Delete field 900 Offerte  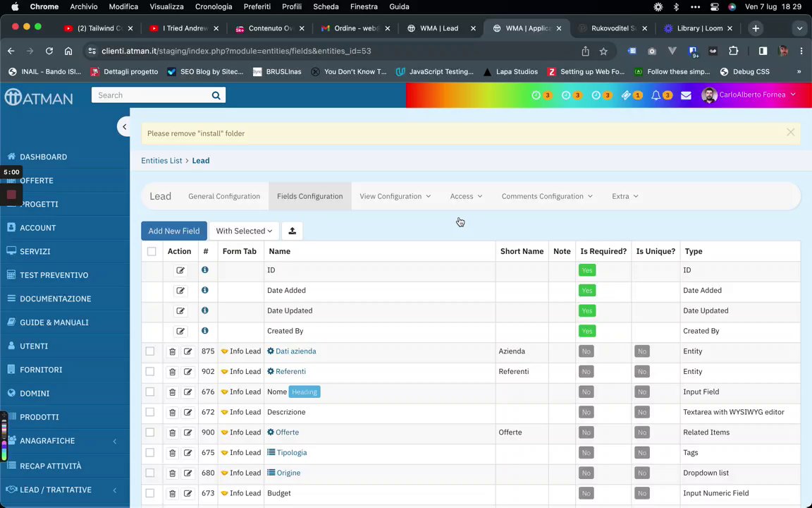point(172,433)
